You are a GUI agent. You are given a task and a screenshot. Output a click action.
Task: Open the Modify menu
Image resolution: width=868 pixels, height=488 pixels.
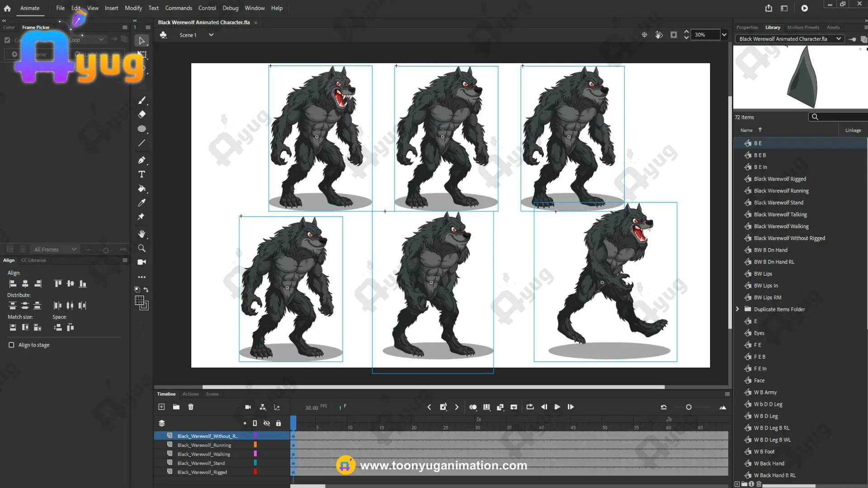click(133, 8)
